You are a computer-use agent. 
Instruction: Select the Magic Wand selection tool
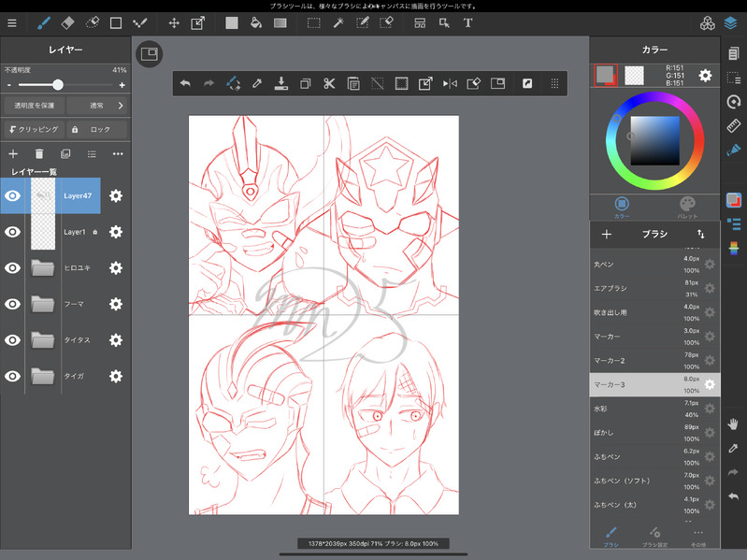click(x=338, y=22)
